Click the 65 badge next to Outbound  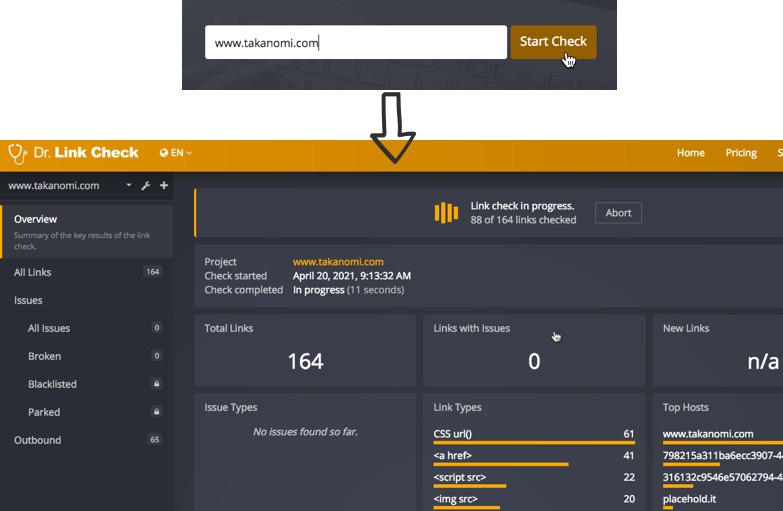(155, 440)
